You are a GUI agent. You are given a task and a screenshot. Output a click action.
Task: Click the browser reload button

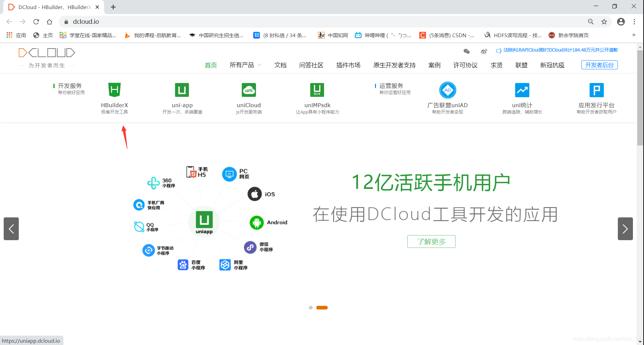(x=36, y=22)
